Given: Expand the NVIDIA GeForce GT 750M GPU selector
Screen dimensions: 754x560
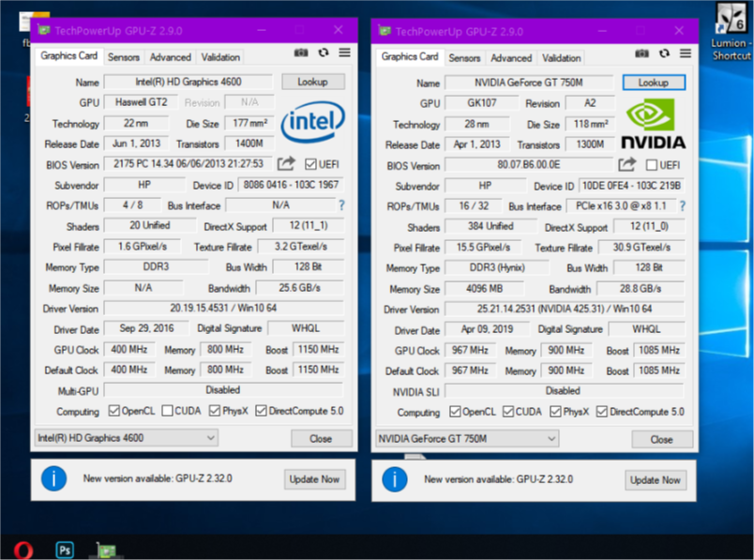Looking at the screenshot, I should (x=467, y=439).
